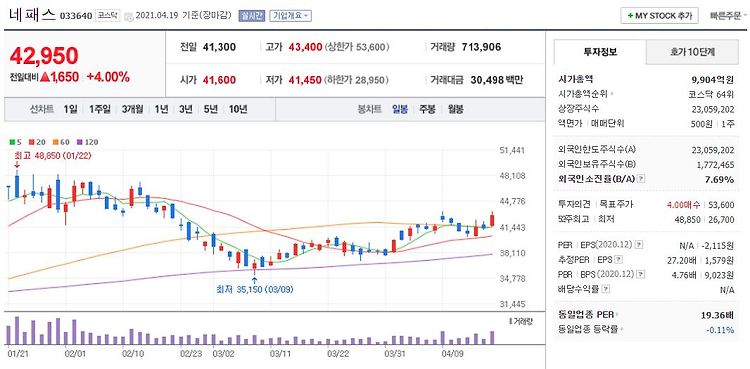Click the 코스닥 market badge
Image resolution: width=750 pixels, height=369 pixels.
[109, 15]
